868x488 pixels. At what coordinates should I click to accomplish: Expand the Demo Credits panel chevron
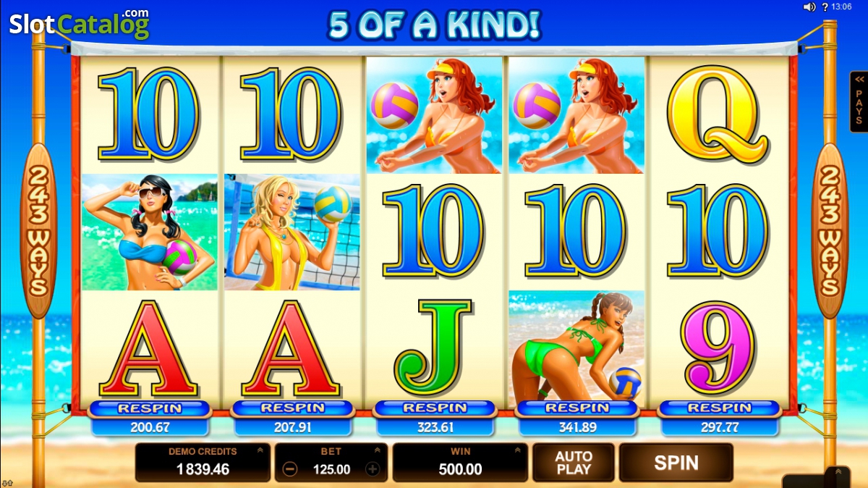click(259, 450)
